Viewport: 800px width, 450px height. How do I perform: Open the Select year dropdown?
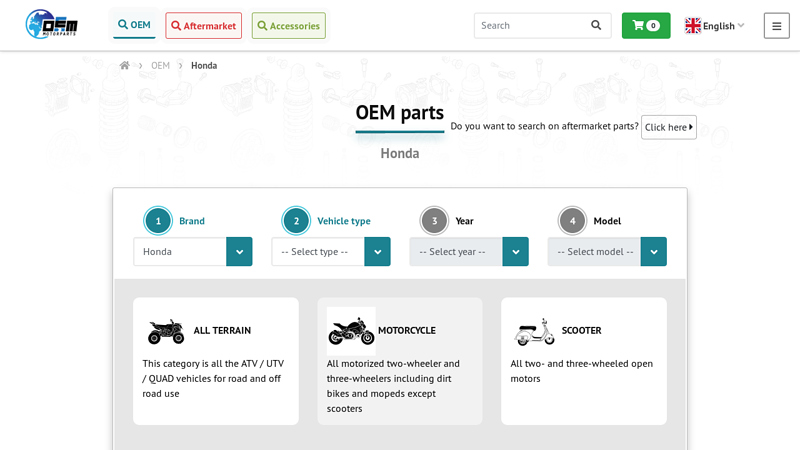[x=469, y=252]
